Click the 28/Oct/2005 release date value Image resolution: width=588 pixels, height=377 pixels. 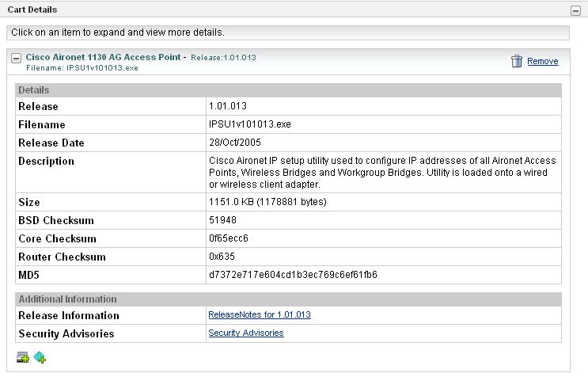coord(236,143)
